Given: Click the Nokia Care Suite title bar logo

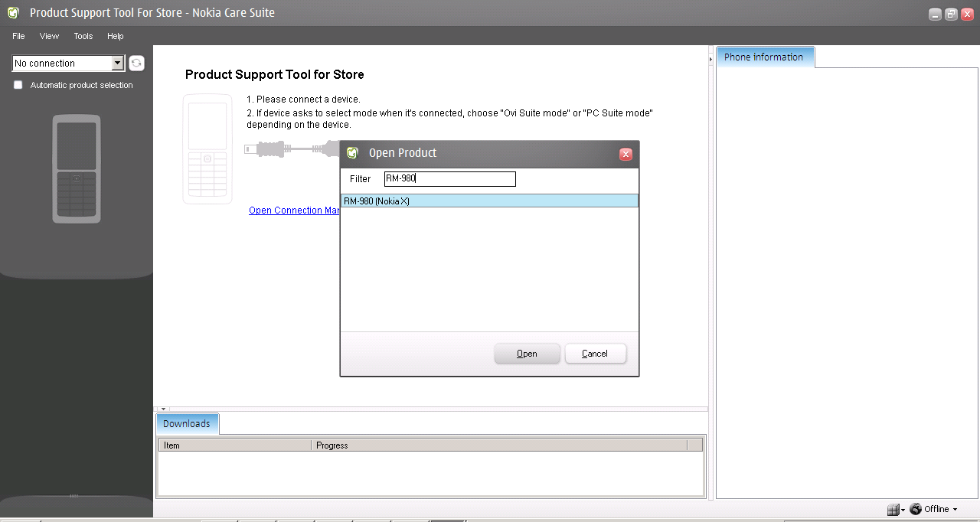Looking at the screenshot, I should tap(13, 13).
